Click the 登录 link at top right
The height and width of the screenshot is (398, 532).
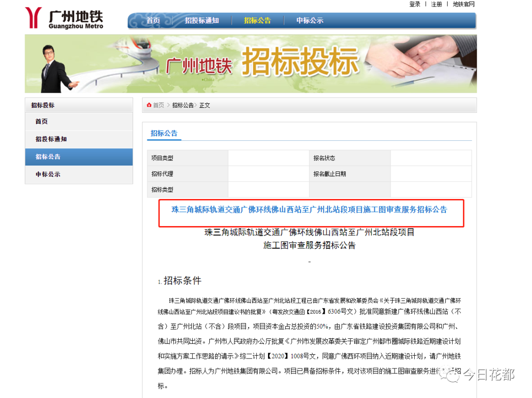[415, 4]
